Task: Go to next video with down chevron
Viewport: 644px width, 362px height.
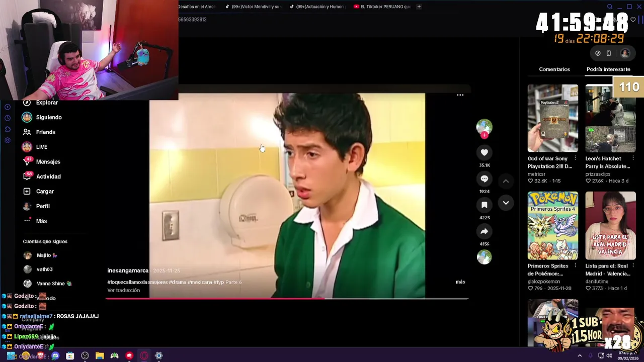Action: [x=506, y=203]
